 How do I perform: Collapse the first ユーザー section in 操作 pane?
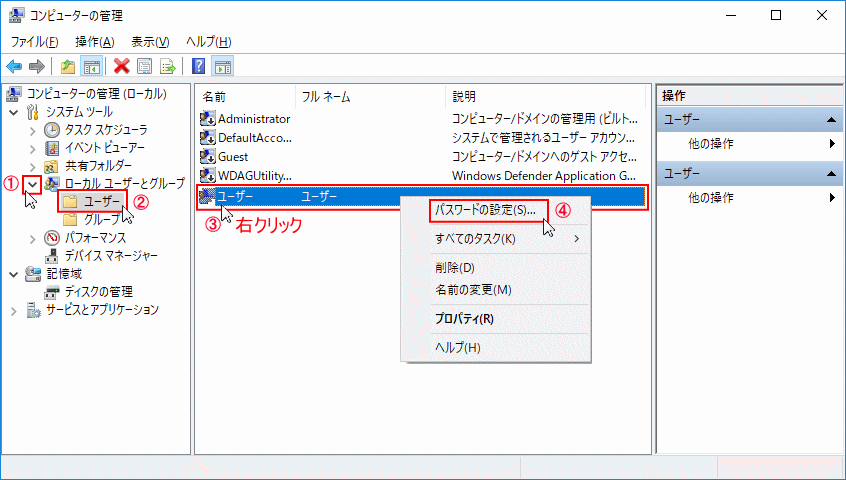coord(831,120)
